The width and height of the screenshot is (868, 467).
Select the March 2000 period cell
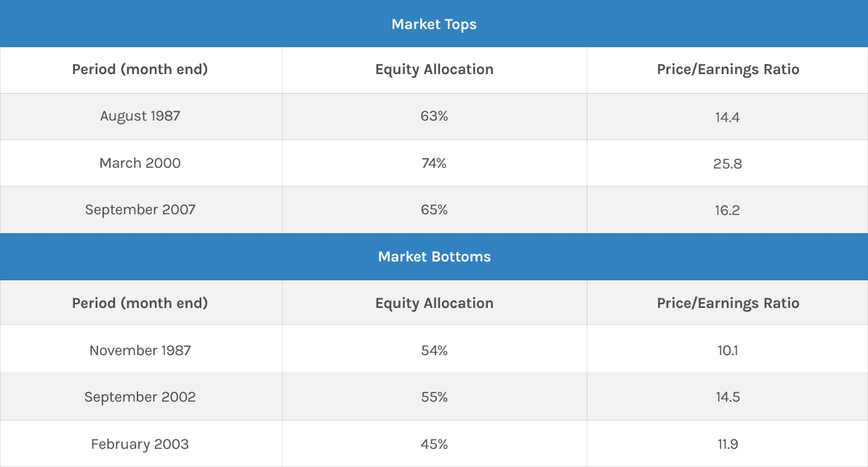coord(140,163)
